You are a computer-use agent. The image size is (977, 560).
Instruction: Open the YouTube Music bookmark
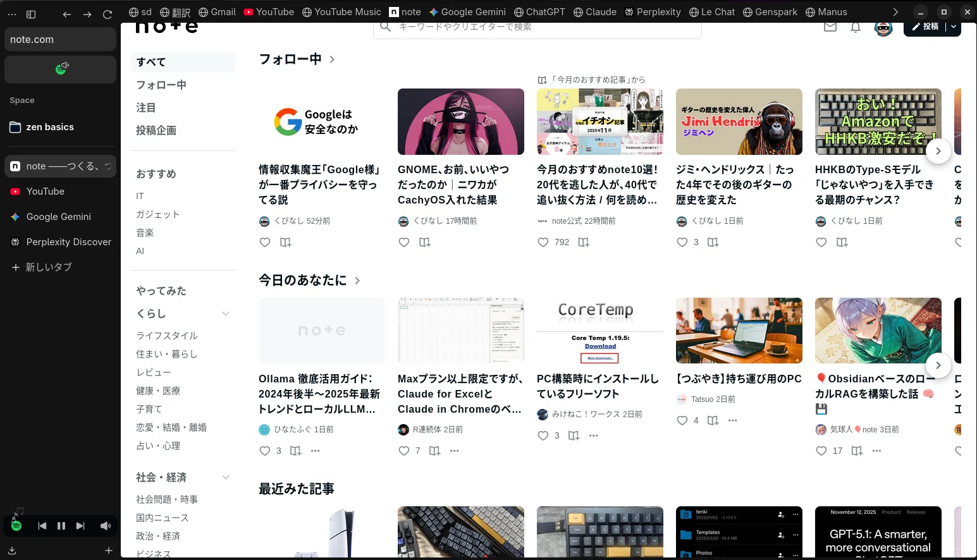tap(341, 12)
